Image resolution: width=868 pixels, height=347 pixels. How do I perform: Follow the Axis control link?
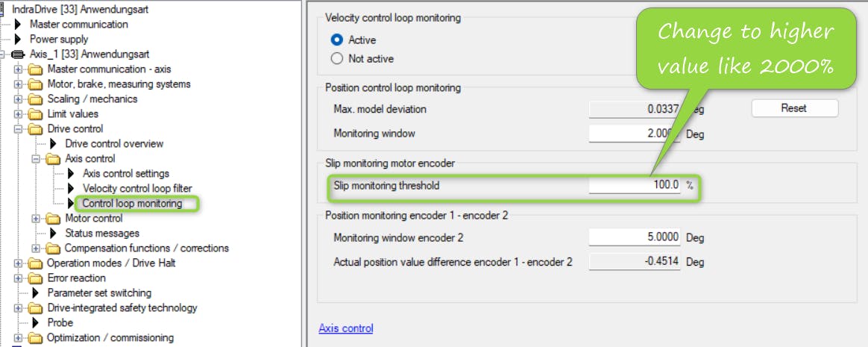pyautogui.click(x=345, y=328)
